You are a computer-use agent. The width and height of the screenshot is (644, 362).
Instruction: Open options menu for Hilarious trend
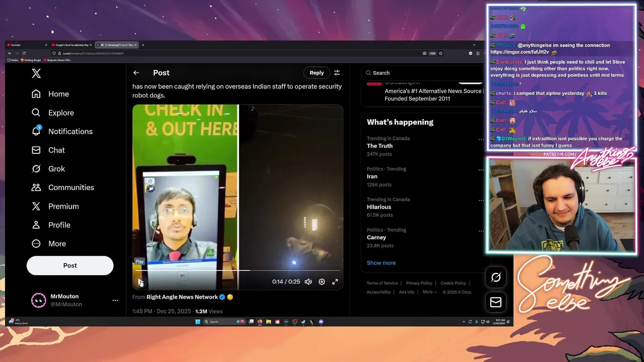coord(481,200)
